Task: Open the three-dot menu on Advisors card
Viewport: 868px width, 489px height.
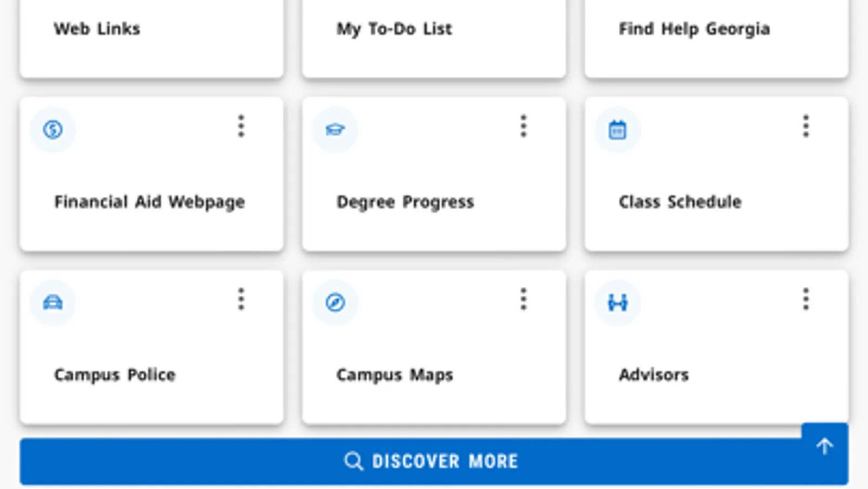Action: pyautogui.click(x=805, y=299)
